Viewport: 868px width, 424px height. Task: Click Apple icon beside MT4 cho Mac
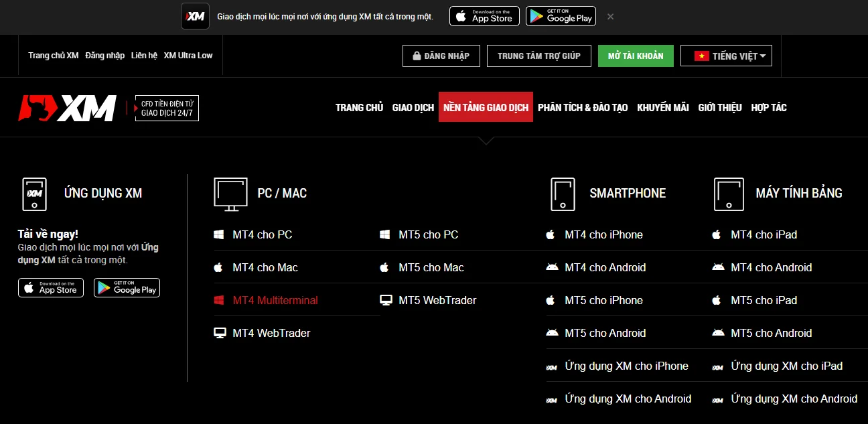[x=218, y=267]
